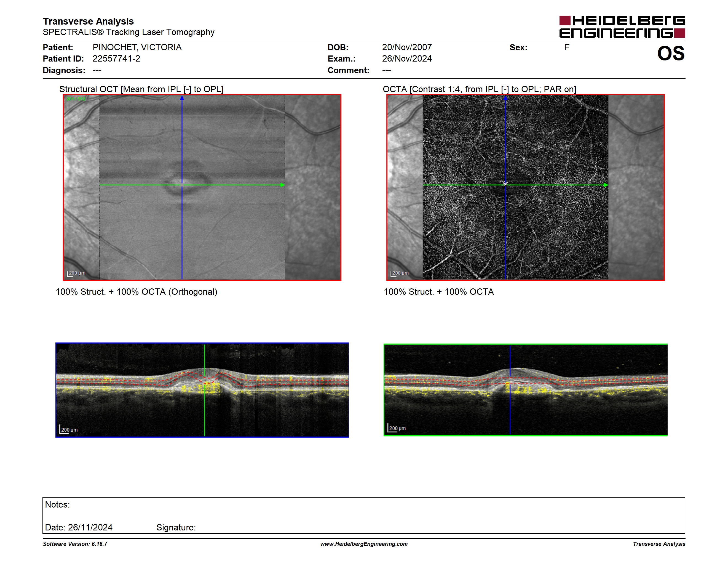The height and width of the screenshot is (563, 728).
Task: Click the green arrowhead on the Structural OCT image
Action: (283, 185)
